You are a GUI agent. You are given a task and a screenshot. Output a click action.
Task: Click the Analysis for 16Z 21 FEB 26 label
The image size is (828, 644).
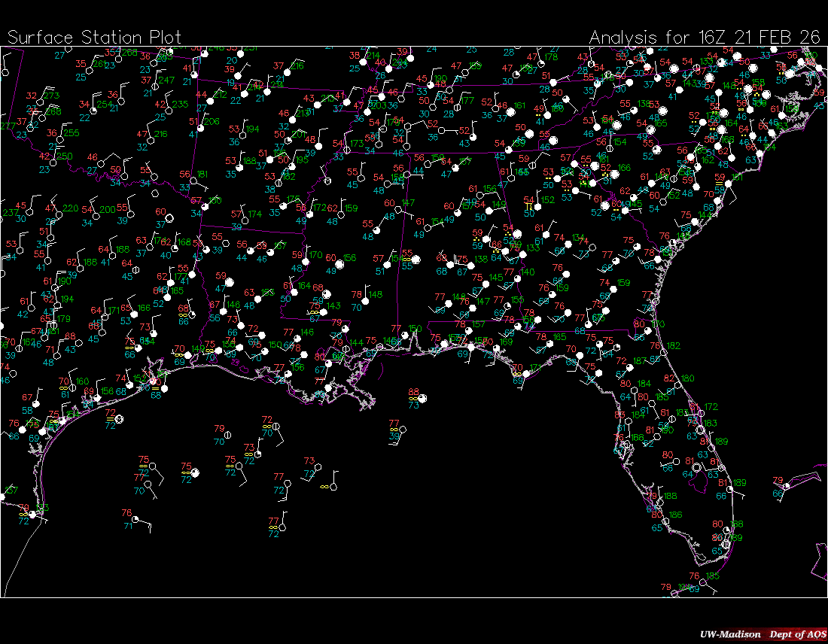pyautogui.click(x=704, y=38)
